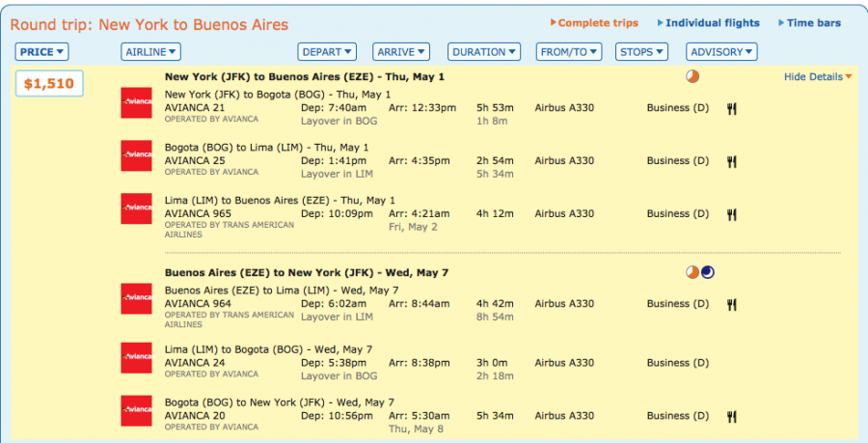Click departure time 'Dep: 10:09pm'
The width and height of the screenshot is (868, 443).
point(338,213)
